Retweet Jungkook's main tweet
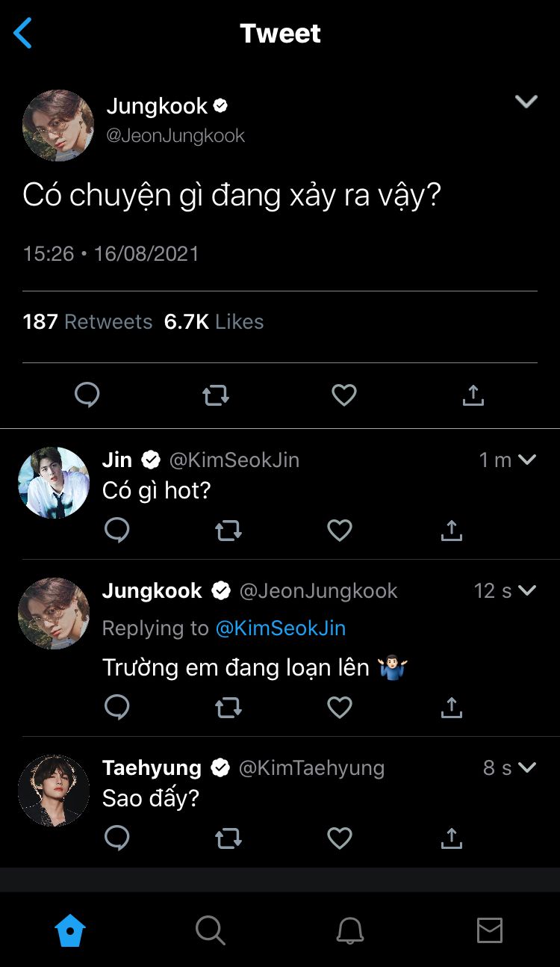The image size is (560, 967). (x=216, y=395)
